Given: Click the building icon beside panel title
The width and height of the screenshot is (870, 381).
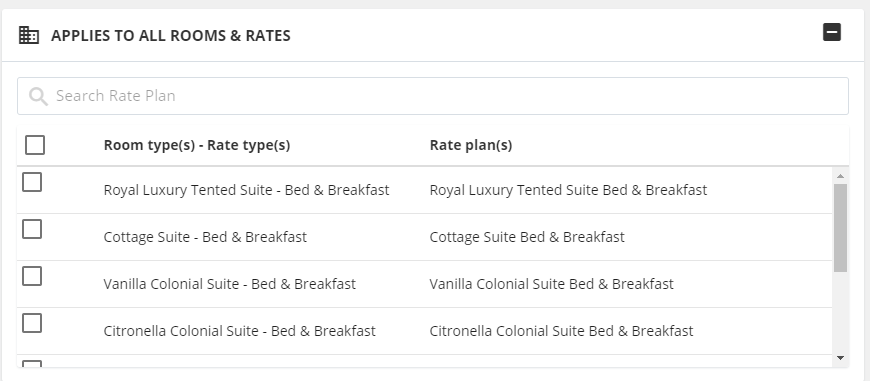Looking at the screenshot, I should [x=29, y=35].
